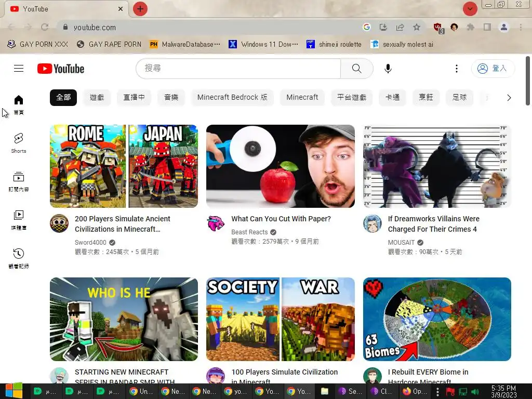Click the YouTube 搜尋 search field

(238, 69)
